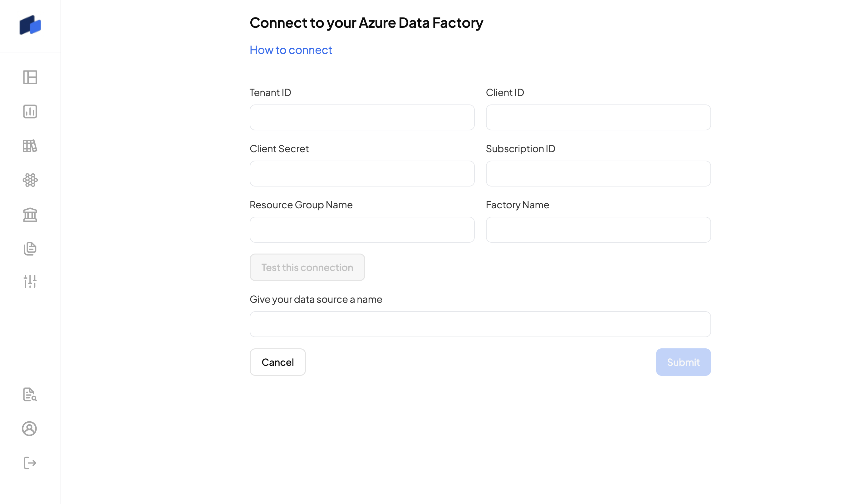Click the blue app logo icon
The width and height of the screenshot is (854, 504).
coord(30,25)
